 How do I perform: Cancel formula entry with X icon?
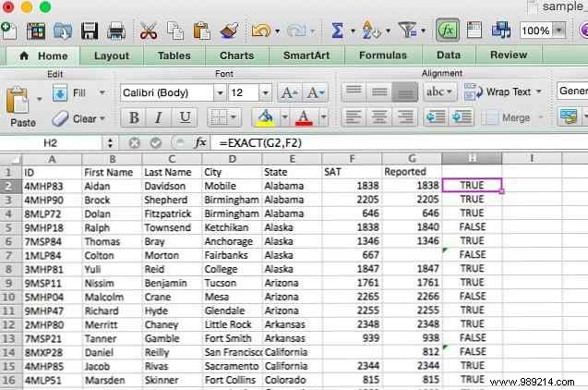134,142
